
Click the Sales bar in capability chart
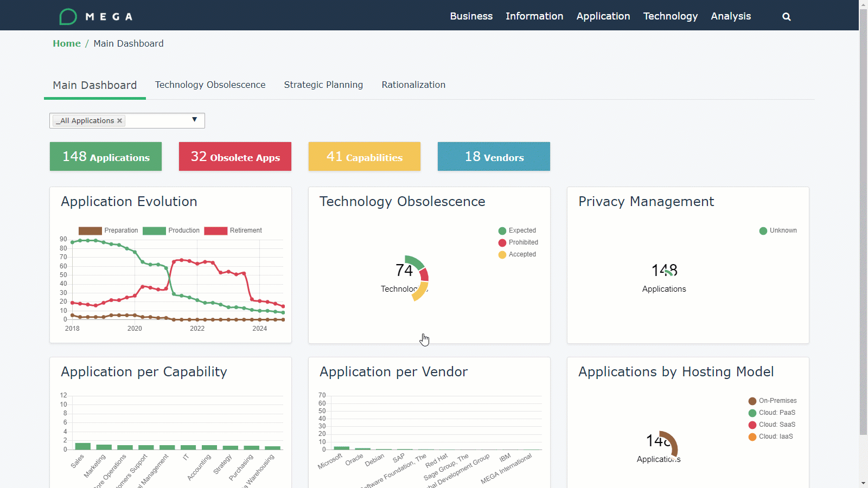(x=83, y=446)
